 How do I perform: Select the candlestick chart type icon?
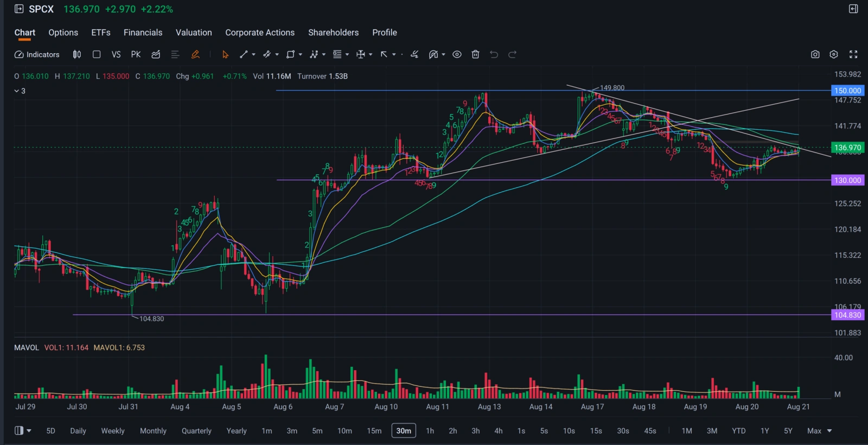click(77, 54)
